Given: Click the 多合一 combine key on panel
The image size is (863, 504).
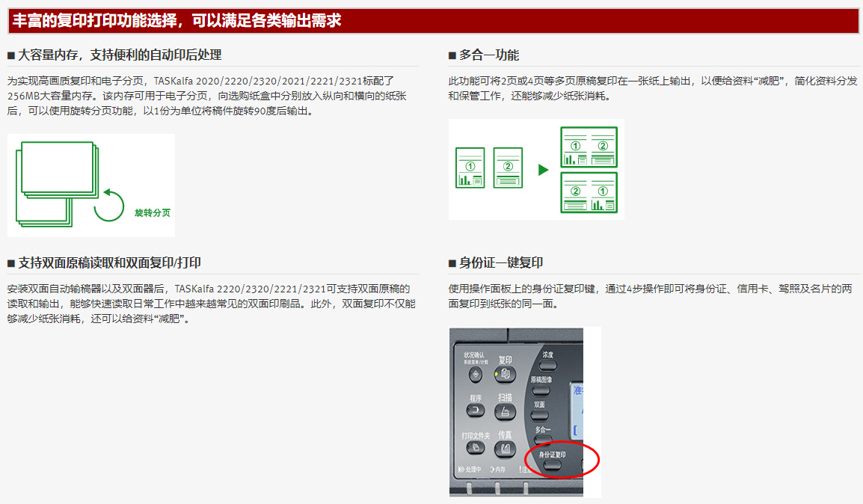Looking at the screenshot, I should point(543,440).
